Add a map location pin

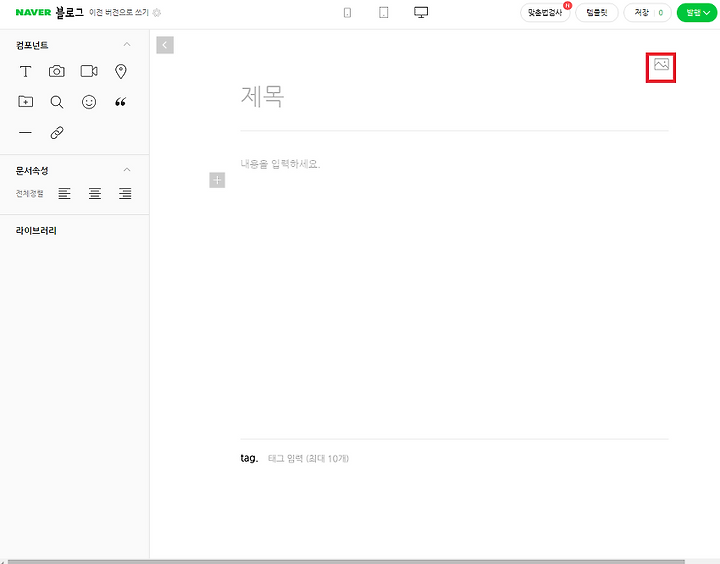[x=121, y=72]
